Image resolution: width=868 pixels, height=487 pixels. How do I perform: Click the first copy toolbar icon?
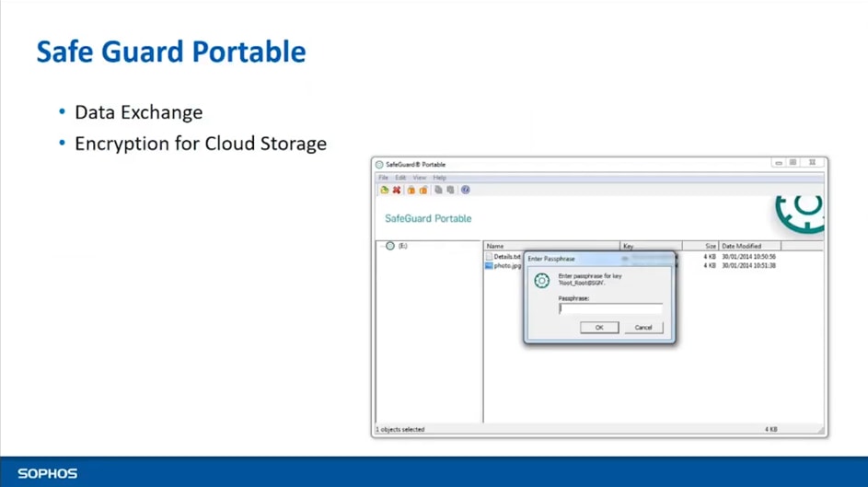coord(438,191)
